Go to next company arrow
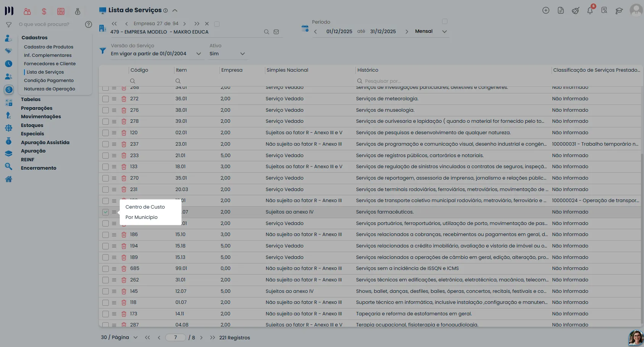 pyautogui.click(x=185, y=24)
